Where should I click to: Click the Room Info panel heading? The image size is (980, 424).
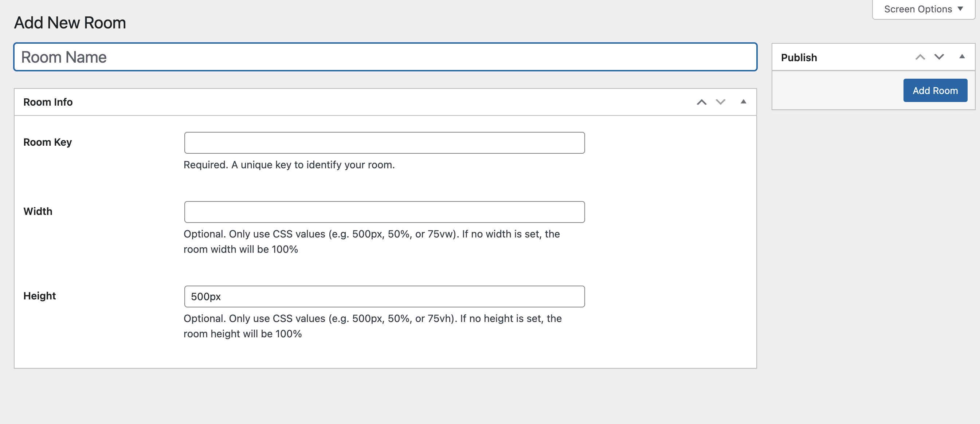click(x=48, y=102)
